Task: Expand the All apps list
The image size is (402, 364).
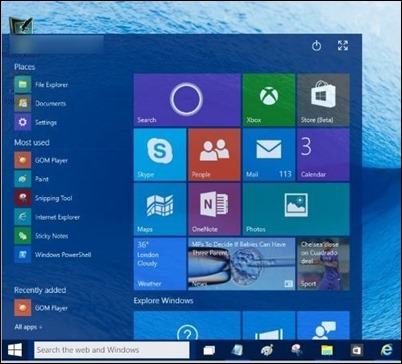Action: click(28, 327)
